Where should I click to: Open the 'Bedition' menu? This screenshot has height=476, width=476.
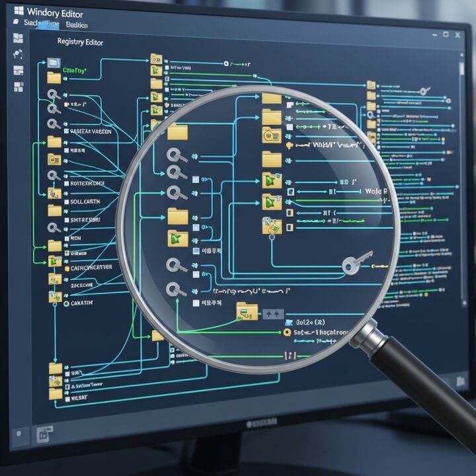click(77, 23)
